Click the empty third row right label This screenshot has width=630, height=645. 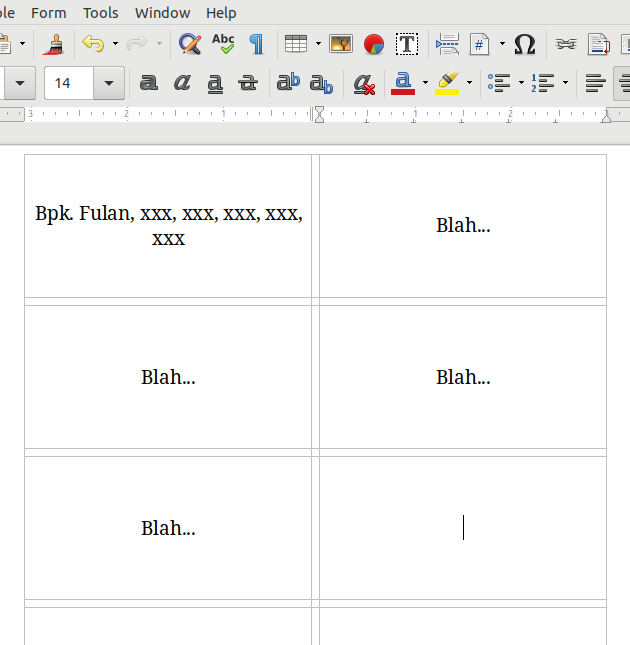pos(463,528)
